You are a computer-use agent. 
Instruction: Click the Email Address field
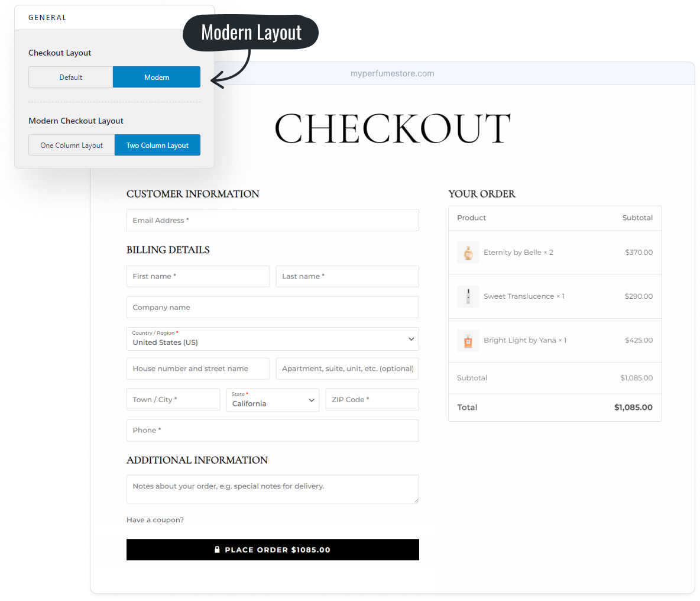coord(273,220)
